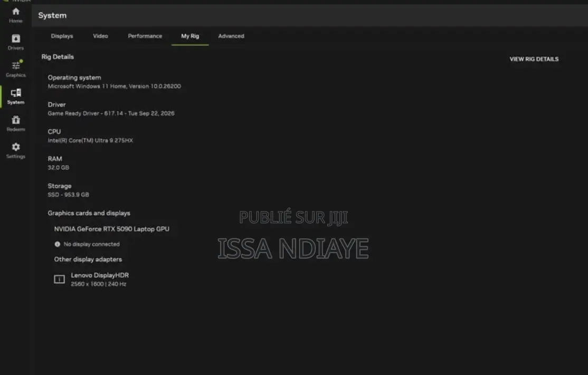Click the Operating system label
The width and height of the screenshot is (588, 375).
(74, 78)
